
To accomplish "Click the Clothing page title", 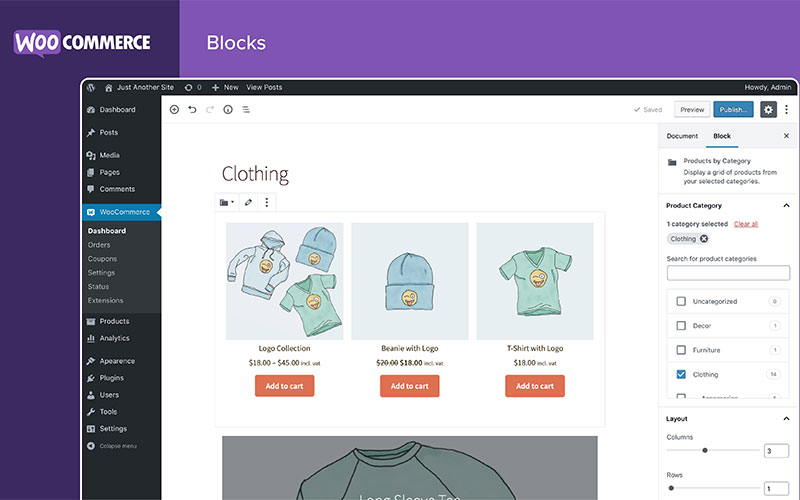I will click(x=255, y=174).
